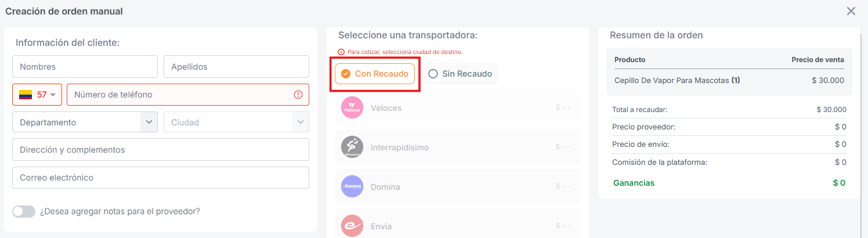Click the warning icon beside quote message
Viewport: 868px width, 238px height.
[x=341, y=52]
